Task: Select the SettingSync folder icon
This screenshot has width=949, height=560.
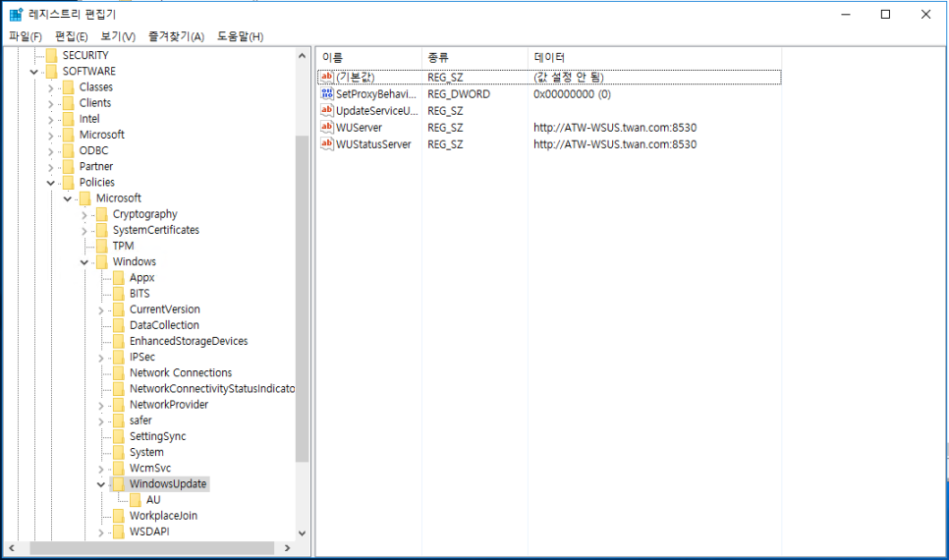Action: pos(119,436)
